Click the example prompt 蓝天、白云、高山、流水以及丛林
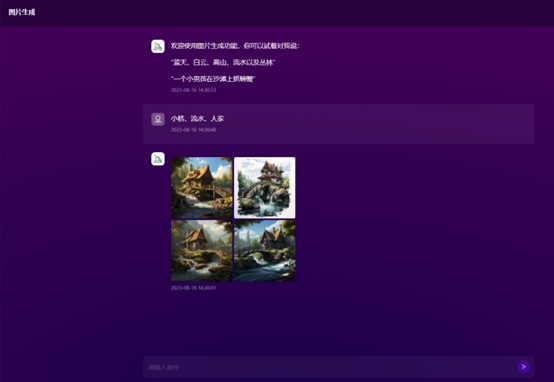Image resolution: width=554 pixels, height=382 pixels. (223, 63)
